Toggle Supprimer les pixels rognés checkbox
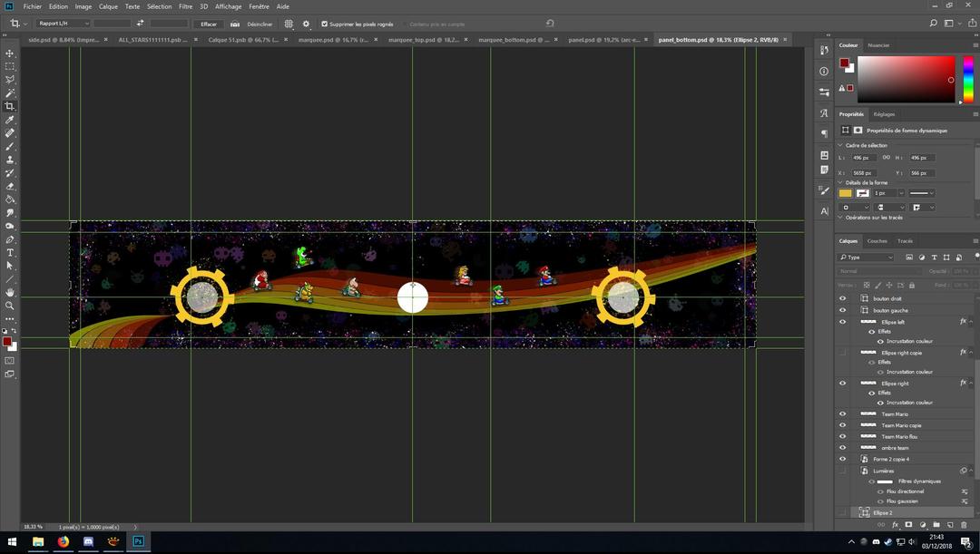 (x=324, y=24)
